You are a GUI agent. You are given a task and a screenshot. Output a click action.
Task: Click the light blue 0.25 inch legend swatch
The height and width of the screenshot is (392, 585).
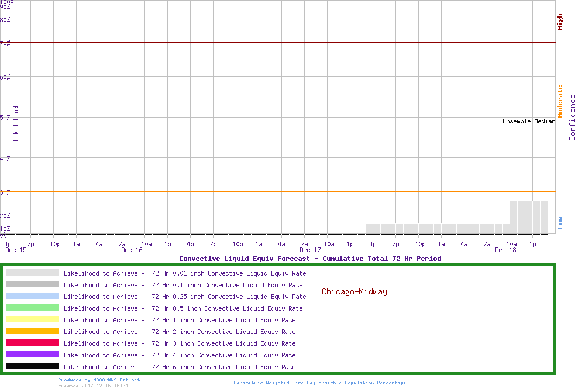pos(32,296)
